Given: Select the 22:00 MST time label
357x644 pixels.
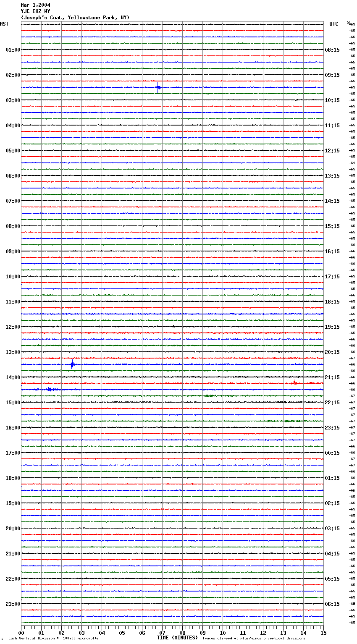Looking at the screenshot, I should pos(13,579).
